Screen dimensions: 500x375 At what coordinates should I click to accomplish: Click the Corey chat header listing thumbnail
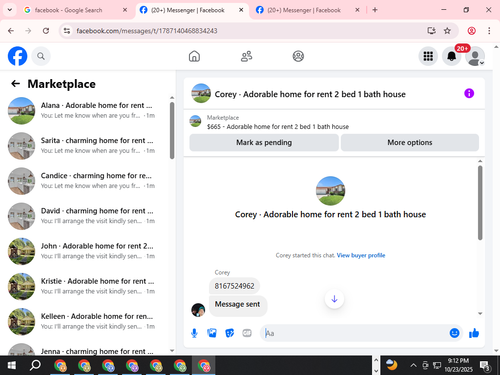201,93
